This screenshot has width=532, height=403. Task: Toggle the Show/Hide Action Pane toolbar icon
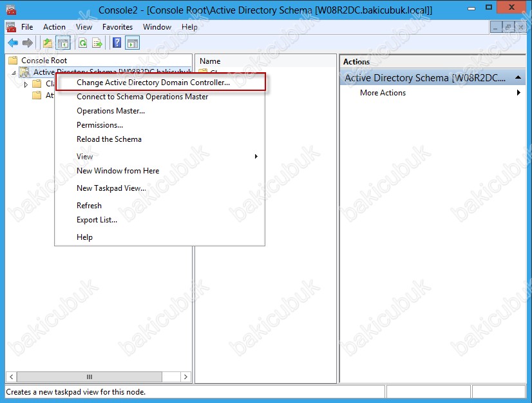(x=132, y=43)
